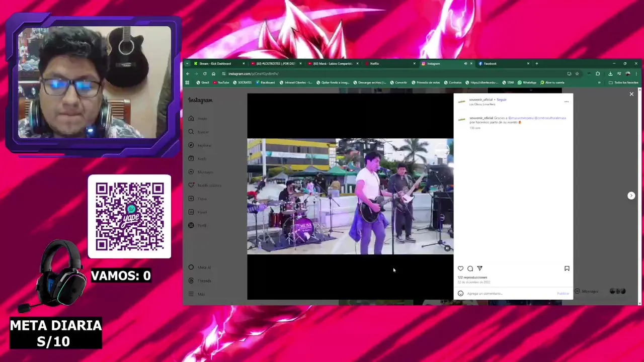The image size is (644, 362).
Task: Toggle the video mute speaker icon
Action: click(447, 248)
